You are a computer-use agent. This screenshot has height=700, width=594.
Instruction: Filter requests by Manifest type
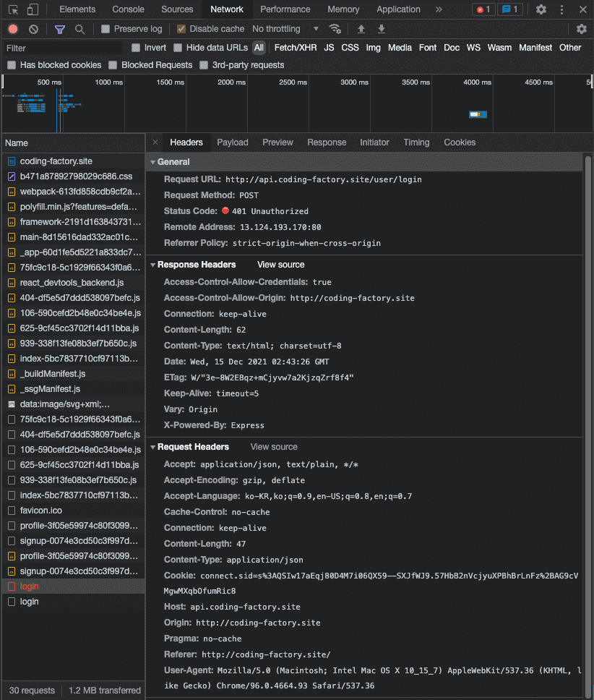tap(535, 48)
